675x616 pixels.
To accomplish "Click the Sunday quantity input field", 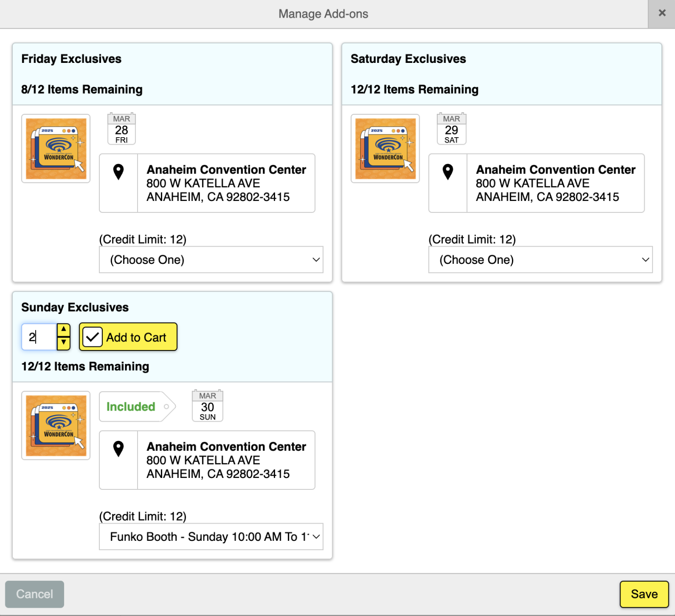I will (x=40, y=337).
